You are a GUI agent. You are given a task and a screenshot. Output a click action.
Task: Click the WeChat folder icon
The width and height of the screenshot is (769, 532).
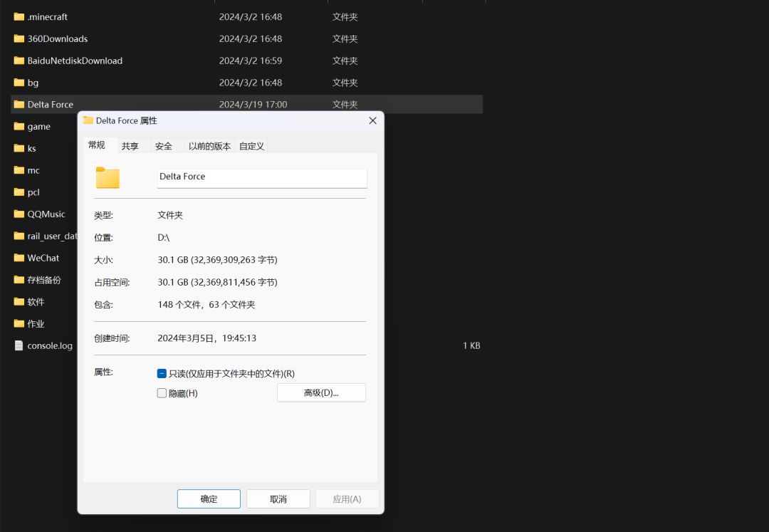click(x=19, y=258)
